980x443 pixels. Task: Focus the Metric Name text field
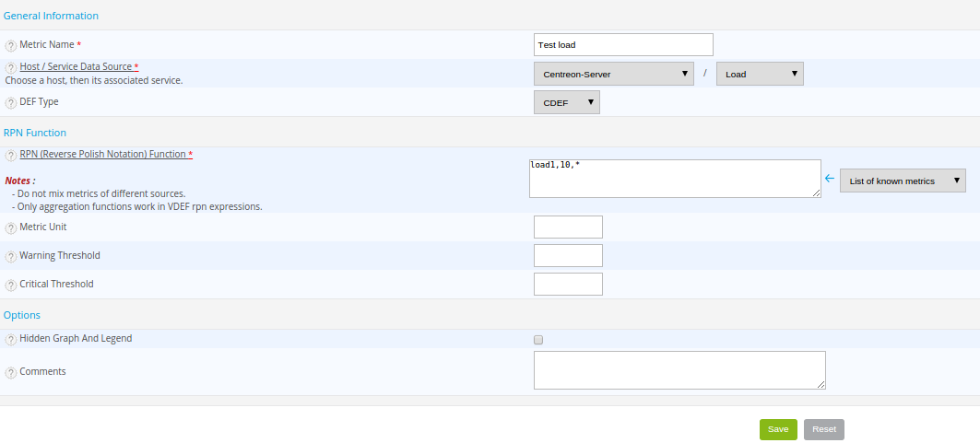coord(623,44)
